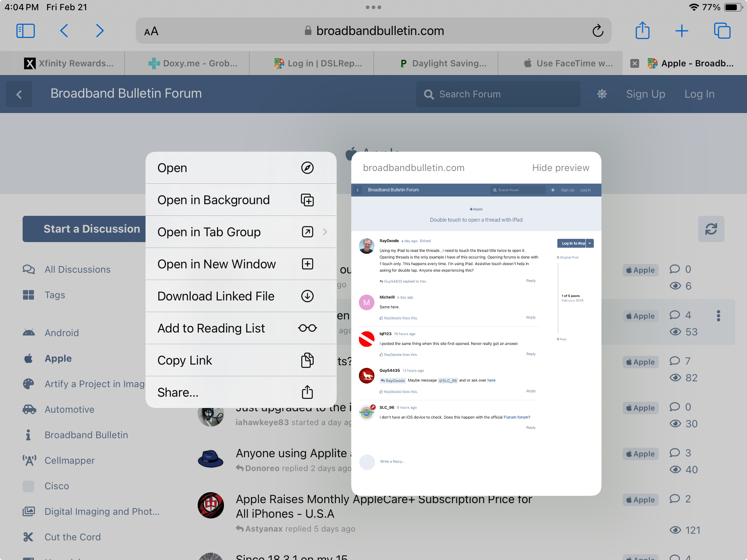
Task: Open the multitasking three-dots control
Action: tap(373, 7)
